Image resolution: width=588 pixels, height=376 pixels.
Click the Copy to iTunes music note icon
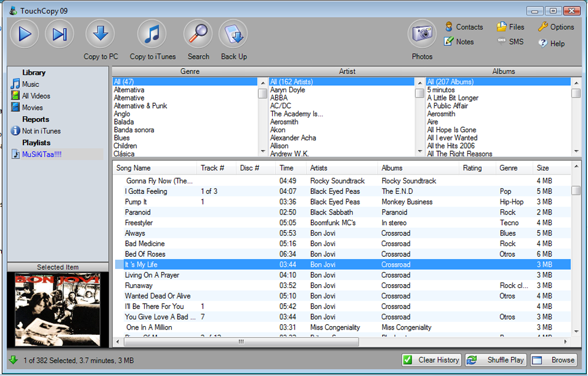coord(152,34)
